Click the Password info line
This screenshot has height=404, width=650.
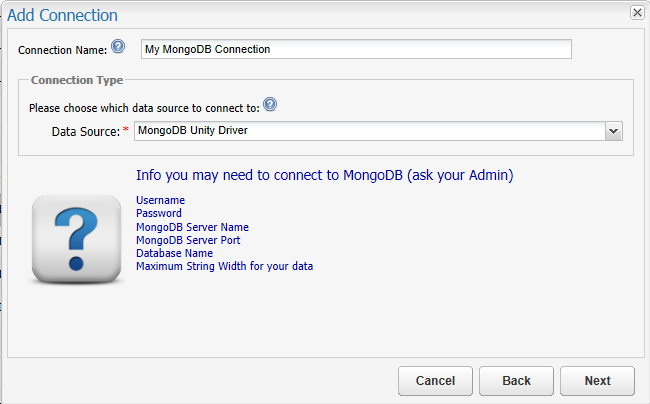(x=159, y=213)
